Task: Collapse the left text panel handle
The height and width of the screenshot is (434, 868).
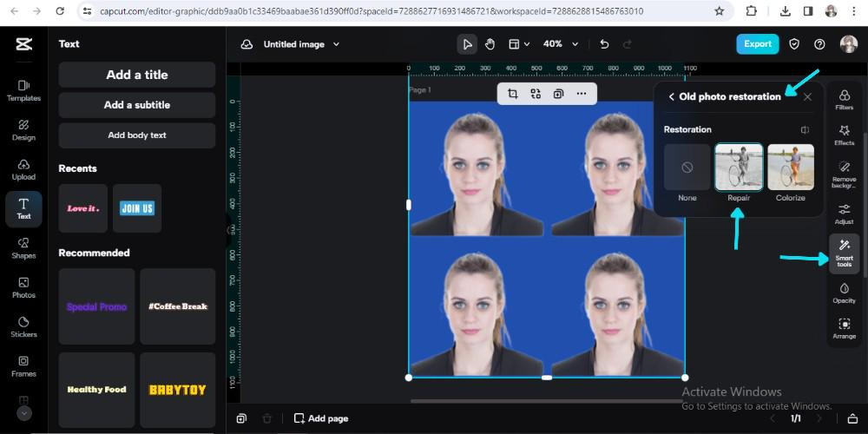Action: (228, 230)
